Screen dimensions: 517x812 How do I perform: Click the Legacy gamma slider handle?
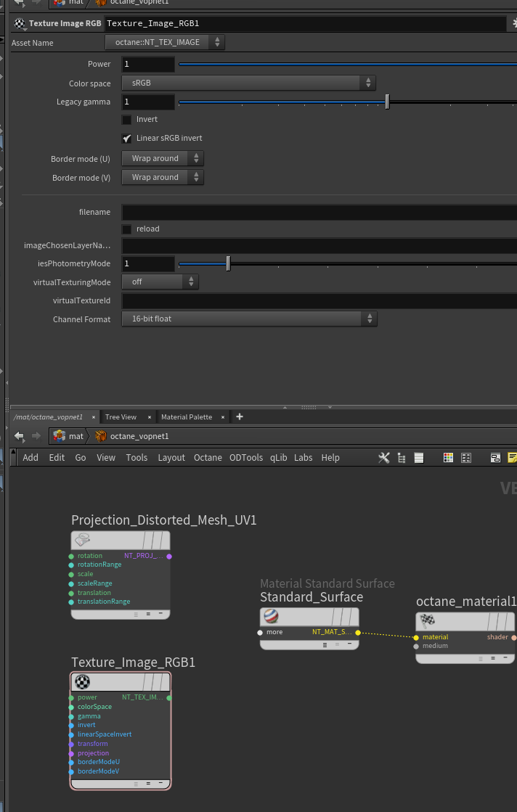(x=387, y=102)
